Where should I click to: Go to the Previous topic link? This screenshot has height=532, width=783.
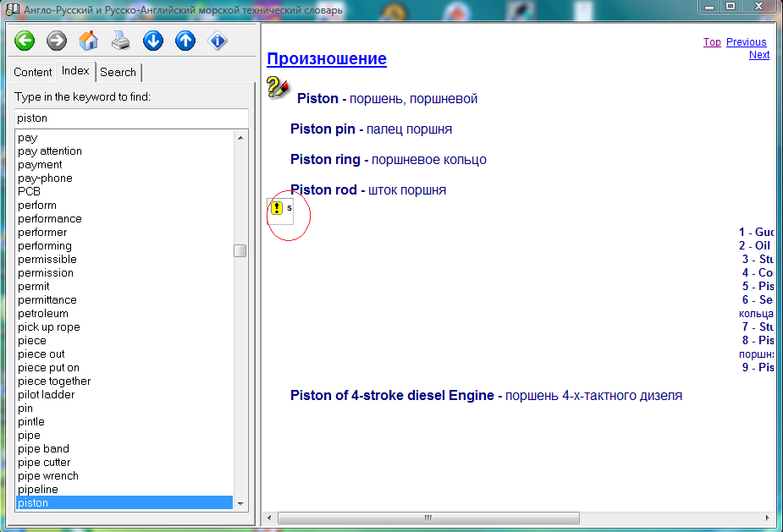746,42
